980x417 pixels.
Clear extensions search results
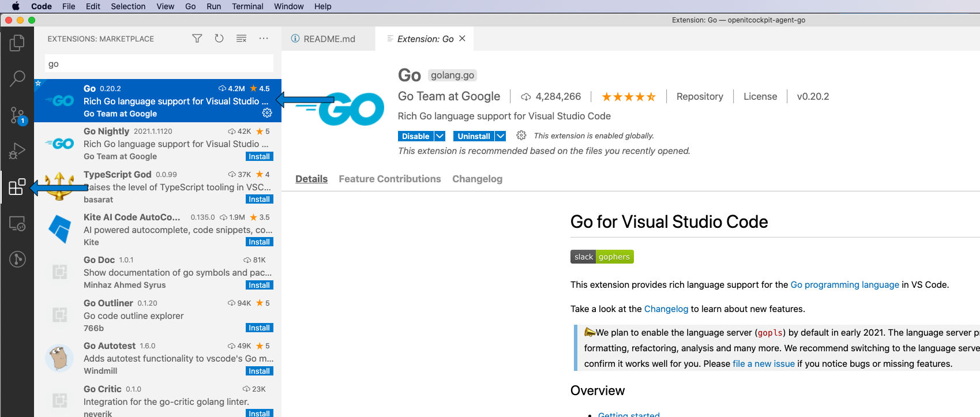(241, 39)
